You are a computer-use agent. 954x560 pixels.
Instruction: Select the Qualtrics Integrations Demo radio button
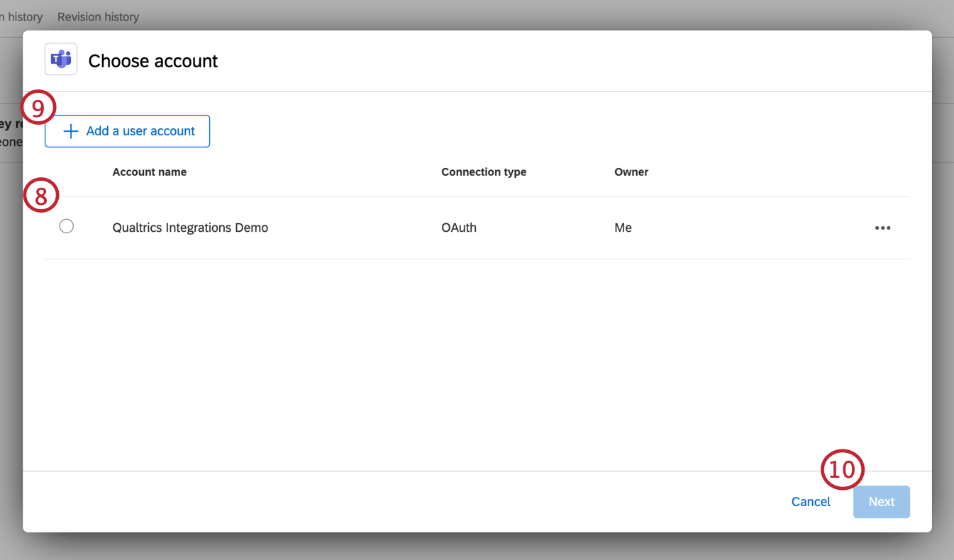(x=67, y=226)
